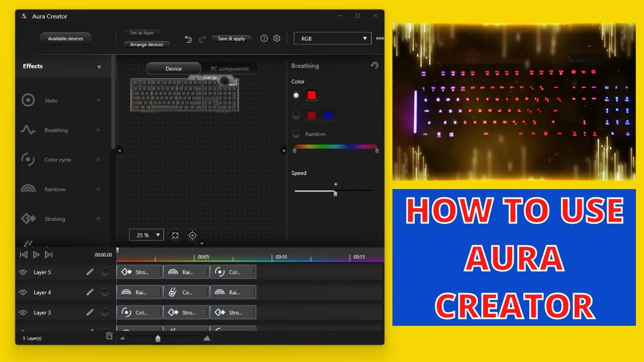Image resolution: width=644 pixels, height=362 pixels.
Task: Open the RGB mode dropdown
Action: point(333,38)
